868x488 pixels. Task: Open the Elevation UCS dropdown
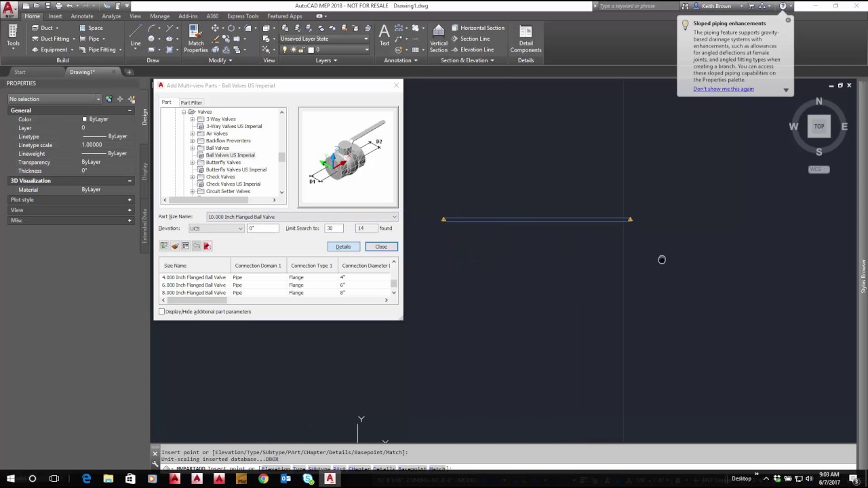click(x=216, y=228)
